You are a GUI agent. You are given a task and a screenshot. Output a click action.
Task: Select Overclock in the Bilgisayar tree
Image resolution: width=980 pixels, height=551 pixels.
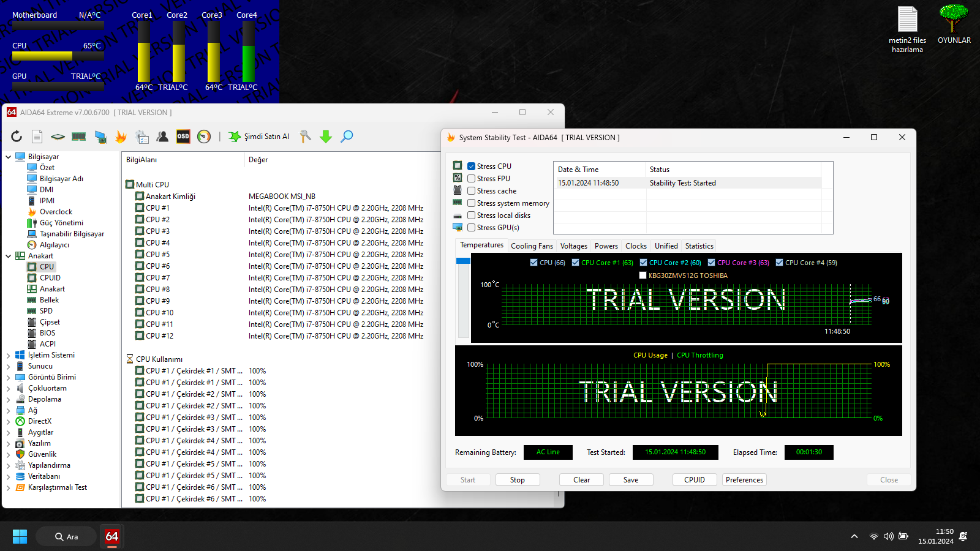pos(56,212)
